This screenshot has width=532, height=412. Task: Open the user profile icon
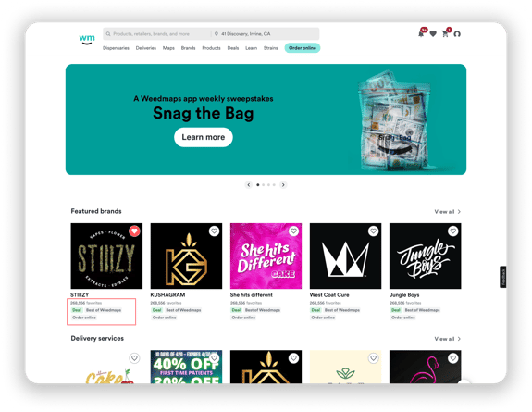click(457, 33)
